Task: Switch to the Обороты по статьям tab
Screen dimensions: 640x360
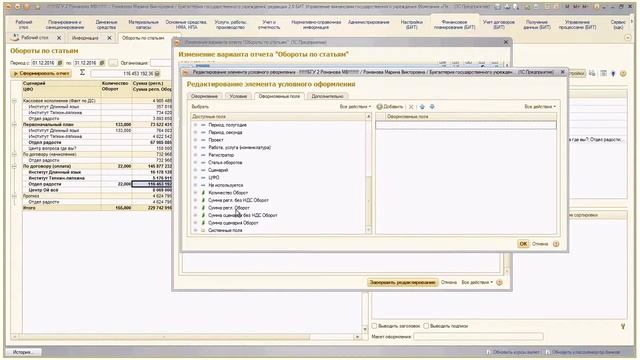Action: (x=143, y=38)
